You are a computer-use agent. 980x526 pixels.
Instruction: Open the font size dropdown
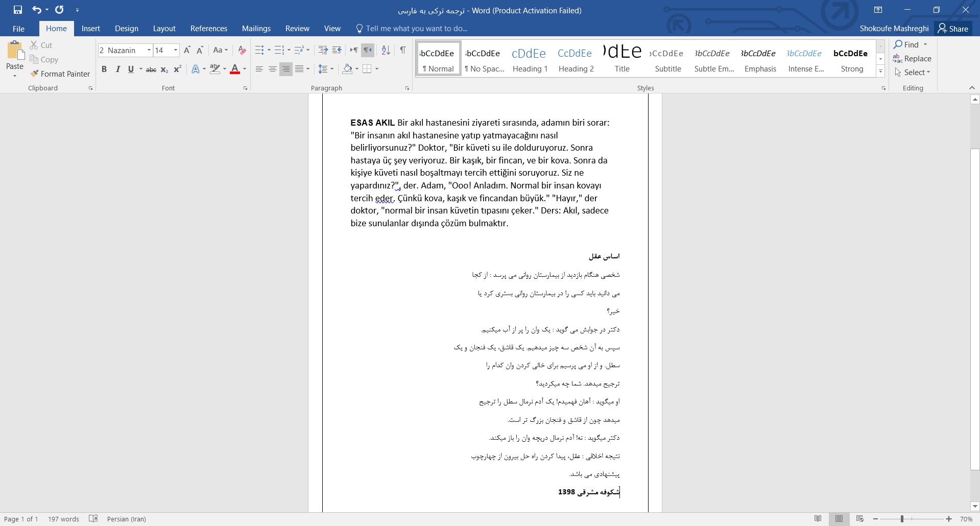[176, 50]
